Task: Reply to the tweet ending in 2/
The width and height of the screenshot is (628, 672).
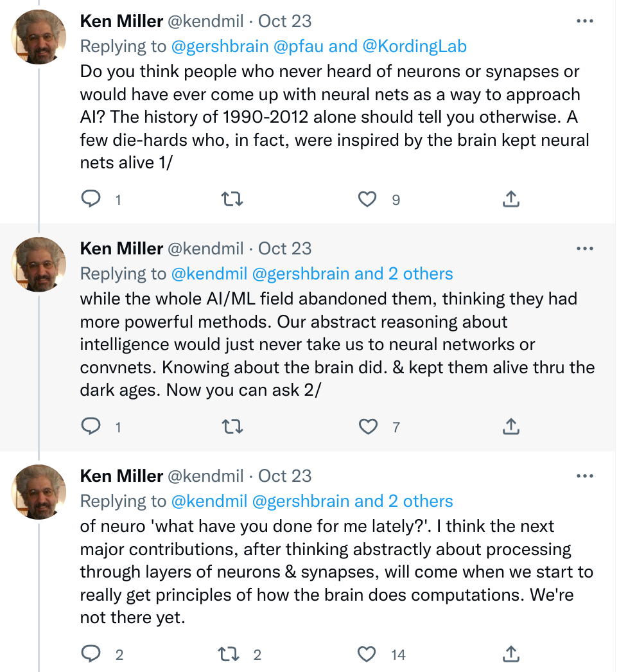Action: click(92, 426)
